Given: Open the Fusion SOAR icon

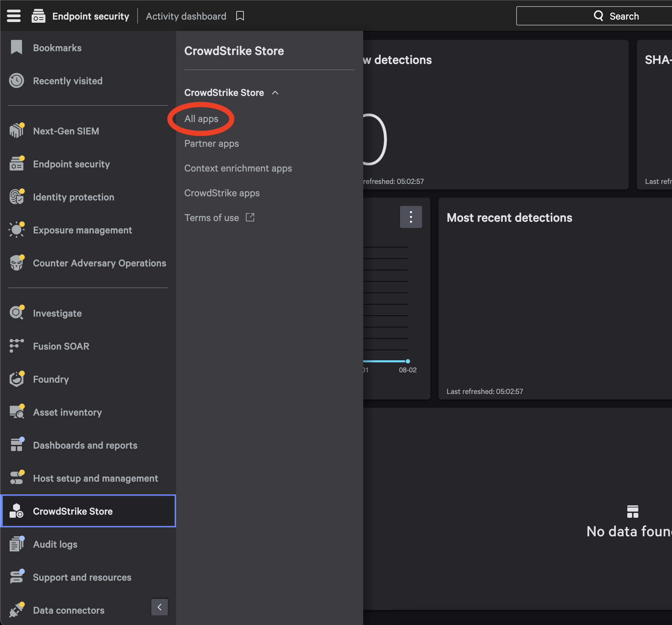Looking at the screenshot, I should point(17,346).
